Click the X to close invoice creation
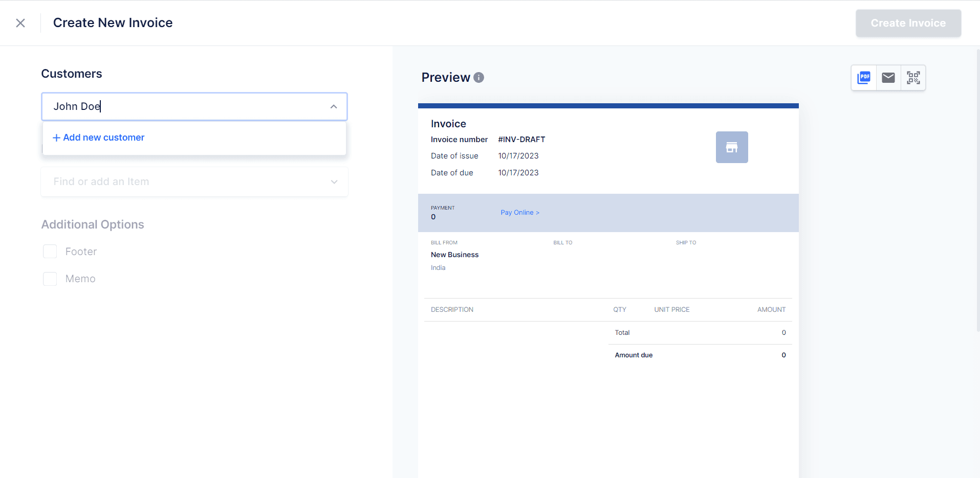 (x=20, y=22)
